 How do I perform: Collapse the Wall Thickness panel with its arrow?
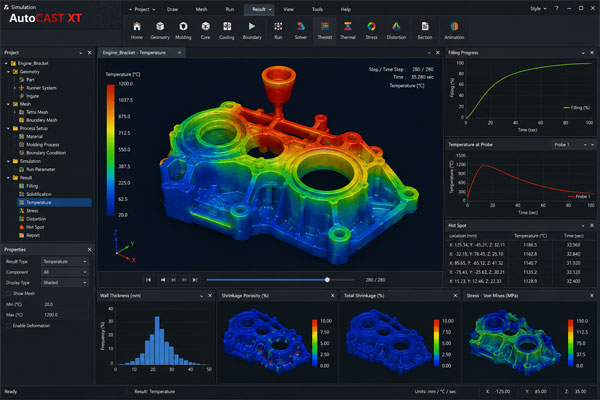tap(202, 296)
